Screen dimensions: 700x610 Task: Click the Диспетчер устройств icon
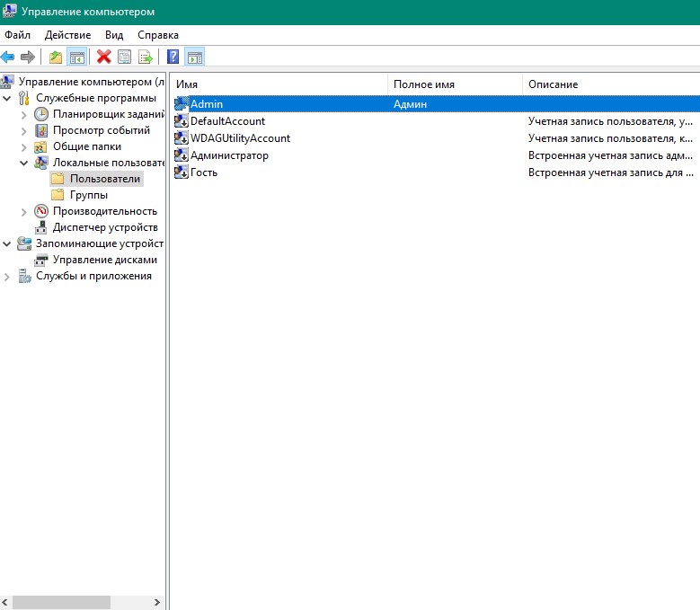pos(41,227)
